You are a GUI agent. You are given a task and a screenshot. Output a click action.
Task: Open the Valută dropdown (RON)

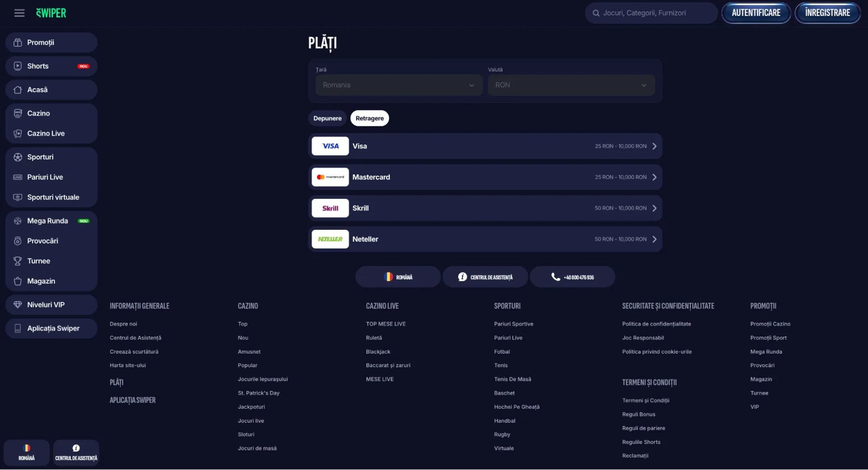pyautogui.click(x=571, y=85)
